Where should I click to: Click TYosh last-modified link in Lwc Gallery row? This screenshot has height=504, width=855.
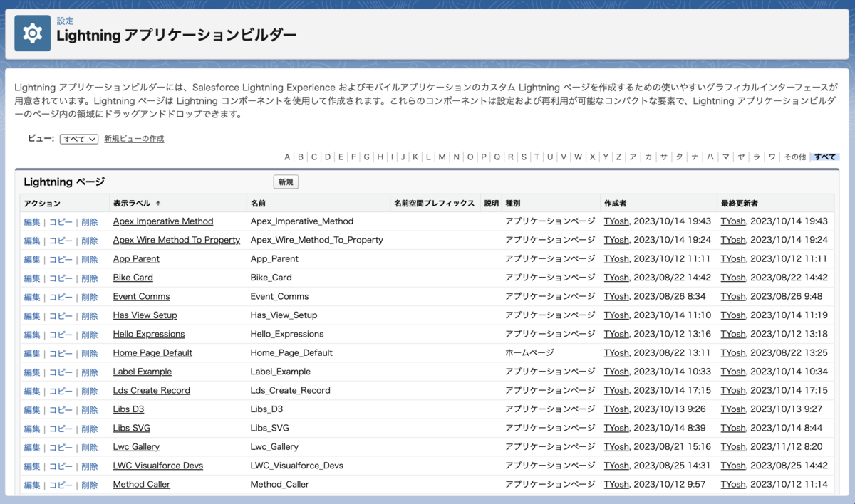click(x=733, y=447)
